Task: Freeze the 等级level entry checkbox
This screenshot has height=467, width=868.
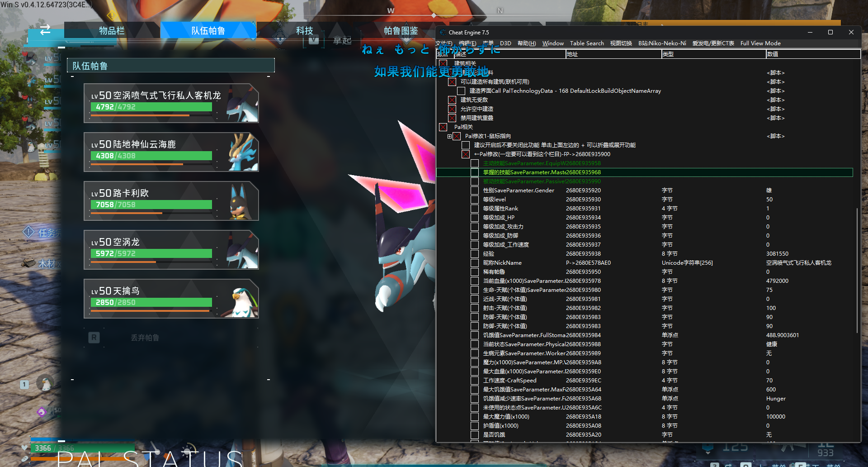Action: 475,200
